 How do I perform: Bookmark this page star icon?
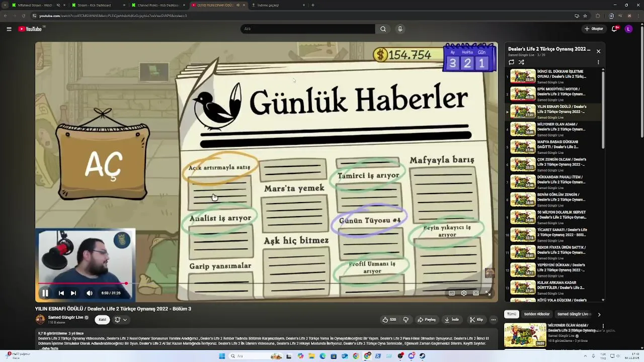point(585,16)
